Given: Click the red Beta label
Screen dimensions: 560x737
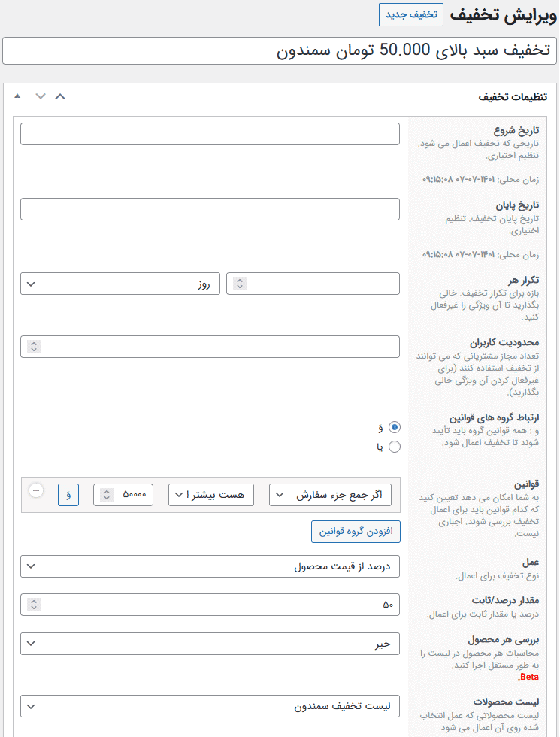Looking at the screenshot, I should [x=528, y=677].
